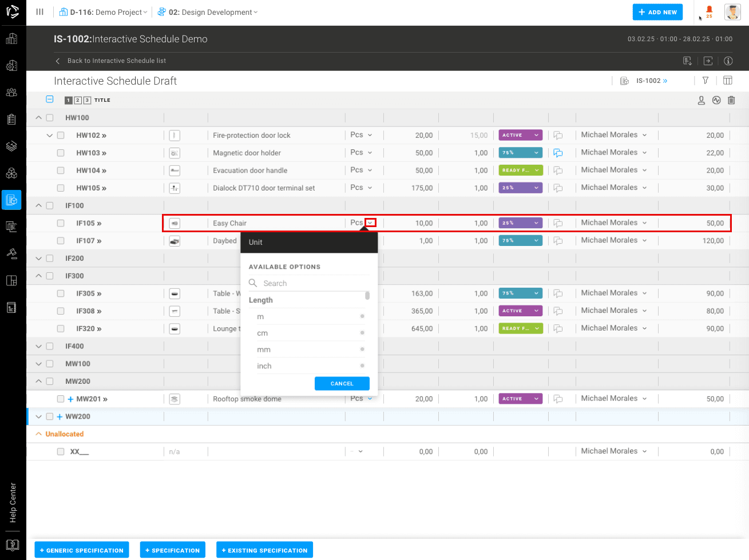
Task: Tick the HW100 group checkbox
Action: 50,118
